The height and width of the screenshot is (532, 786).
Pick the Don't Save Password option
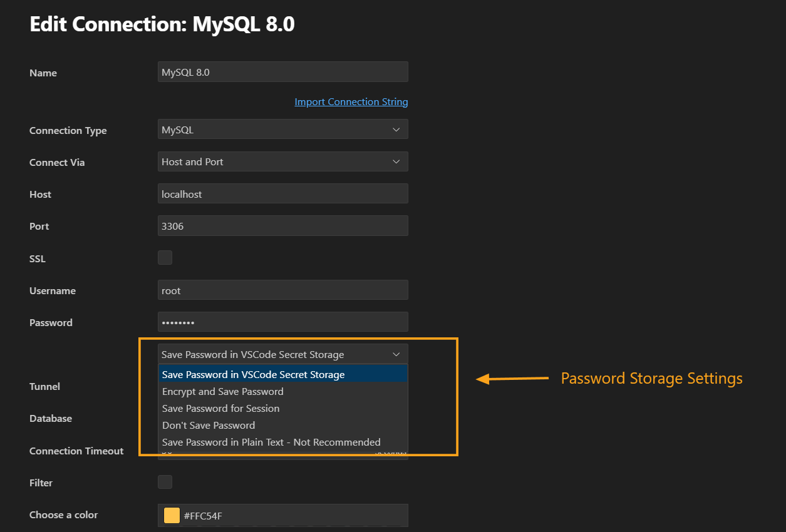point(209,426)
